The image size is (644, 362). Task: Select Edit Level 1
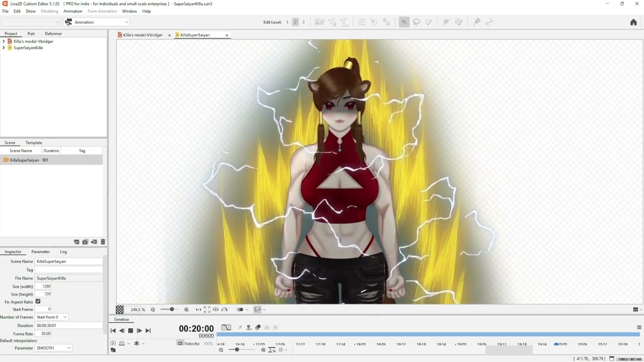[287, 22]
